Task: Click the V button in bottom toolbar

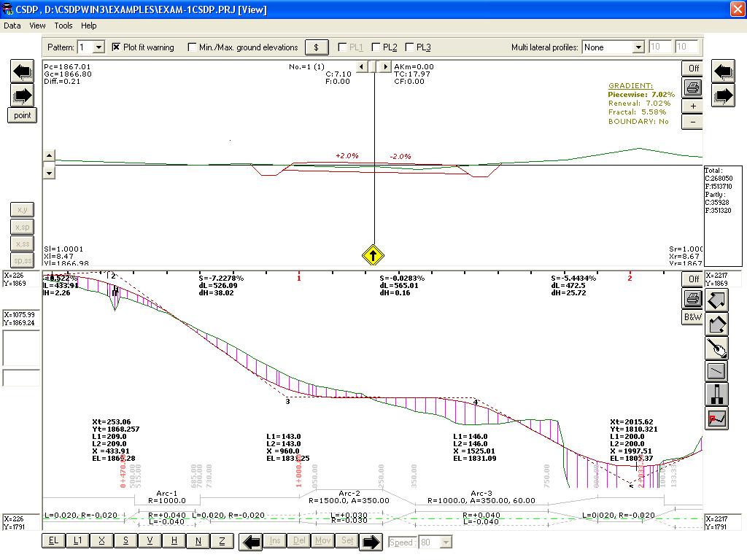Action: pos(150,541)
